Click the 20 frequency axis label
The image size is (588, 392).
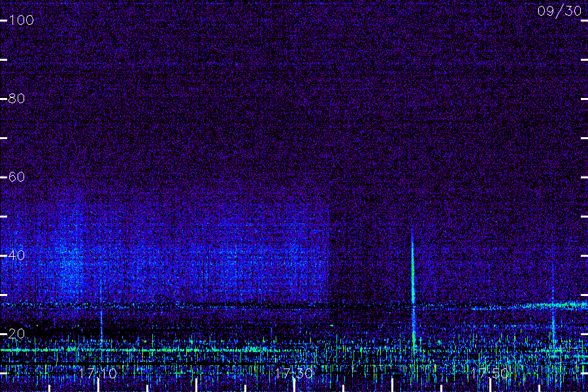pos(17,333)
